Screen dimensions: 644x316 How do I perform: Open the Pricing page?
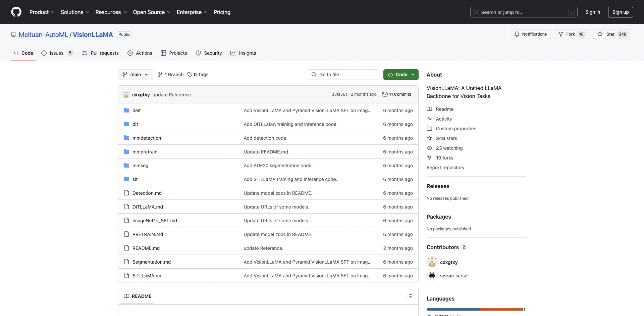click(222, 12)
